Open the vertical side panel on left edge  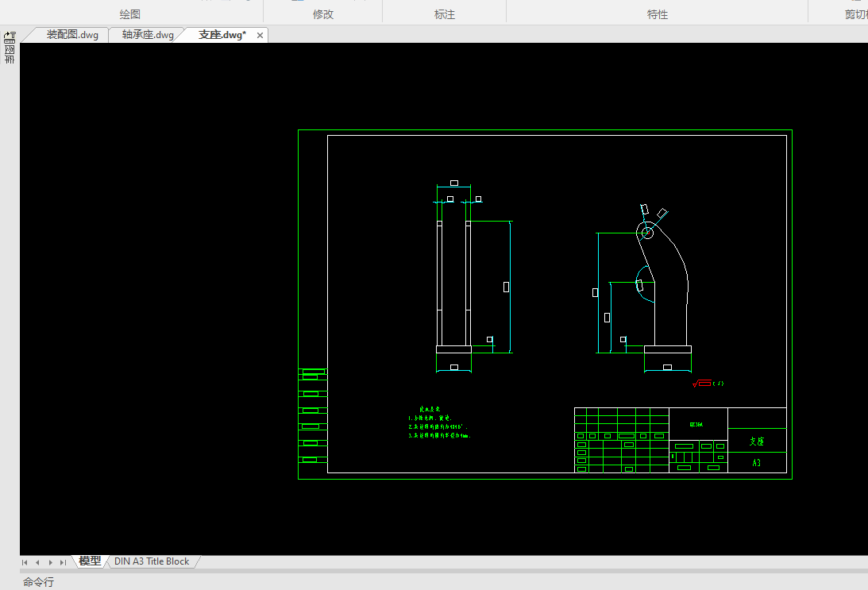[x=10, y=55]
